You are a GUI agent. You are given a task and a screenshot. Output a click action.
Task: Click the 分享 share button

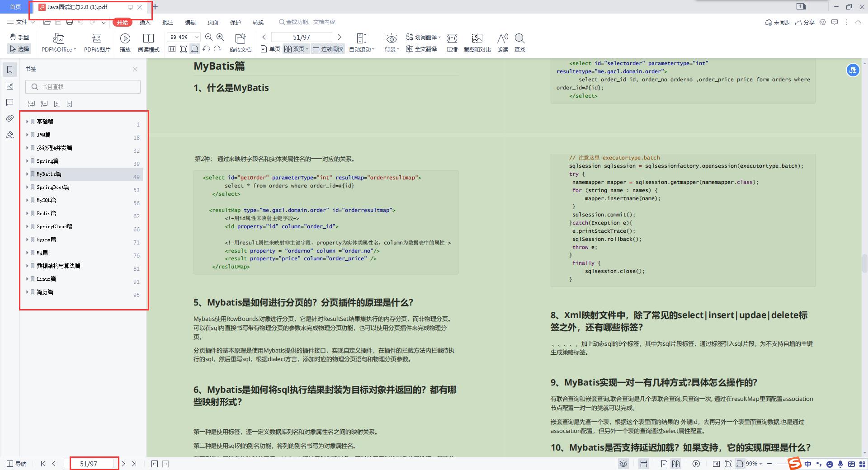[805, 22]
